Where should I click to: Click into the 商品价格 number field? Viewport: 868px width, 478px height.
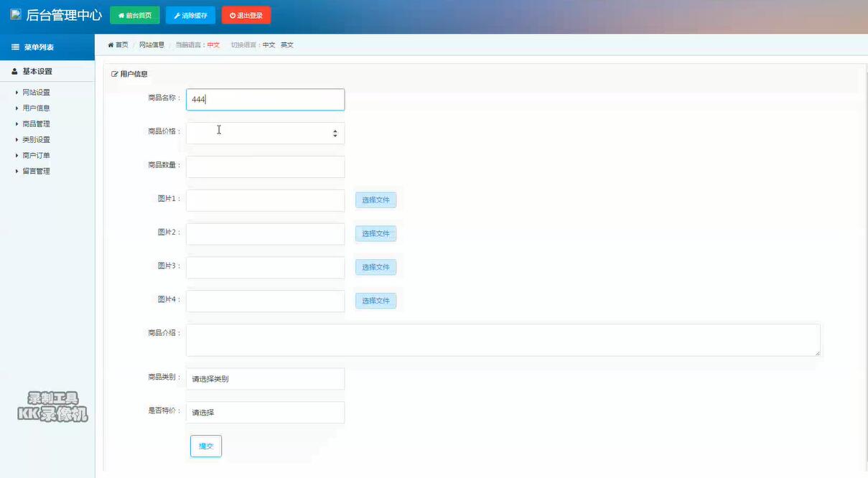click(x=265, y=133)
